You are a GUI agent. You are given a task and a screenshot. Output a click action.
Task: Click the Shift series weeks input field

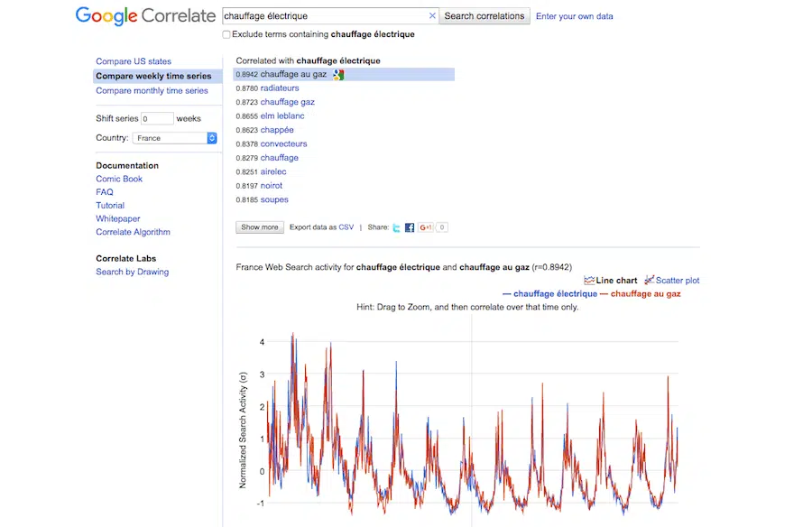[x=157, y=118]
